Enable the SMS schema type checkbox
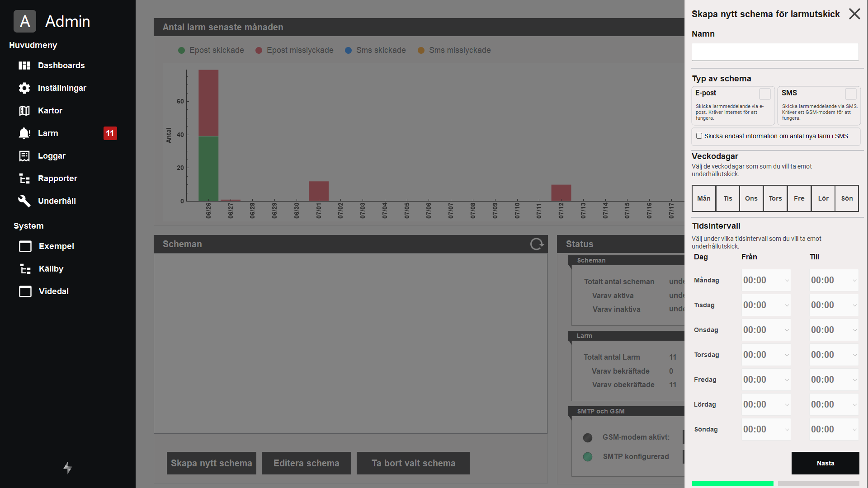Viewport: 868px width, 488px height. (850, 94)
